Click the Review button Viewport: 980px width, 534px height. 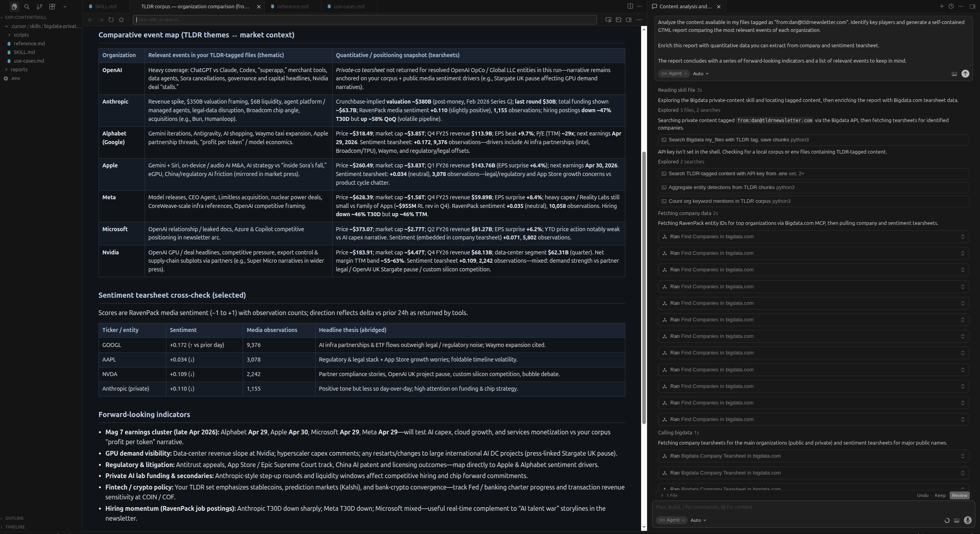(959, 495)
